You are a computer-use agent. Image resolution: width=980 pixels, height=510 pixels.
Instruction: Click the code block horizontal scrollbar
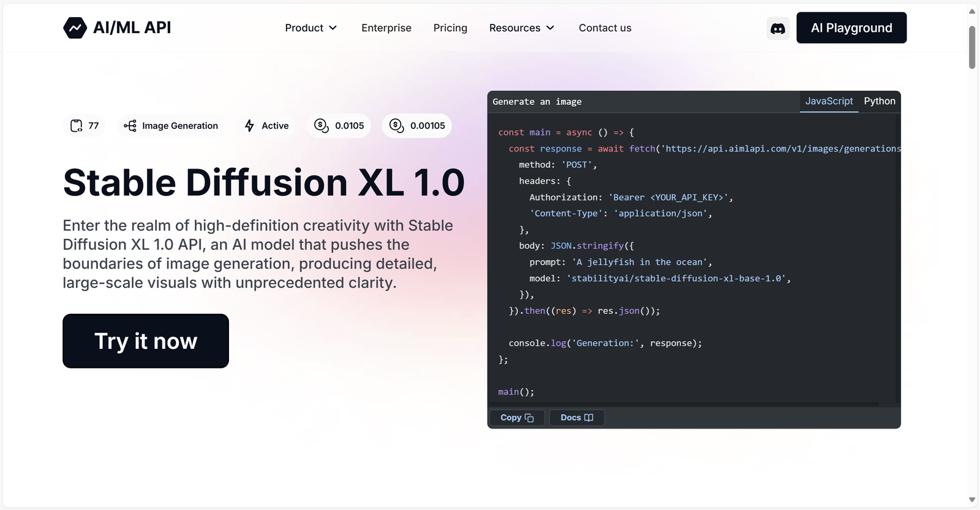(x=685, y=405)
